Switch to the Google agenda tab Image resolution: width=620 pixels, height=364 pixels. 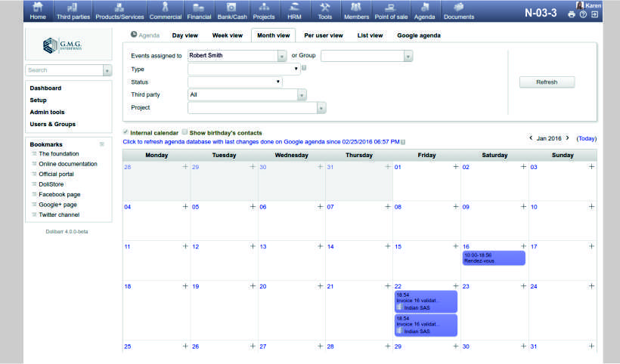click(x=419, y=35)
